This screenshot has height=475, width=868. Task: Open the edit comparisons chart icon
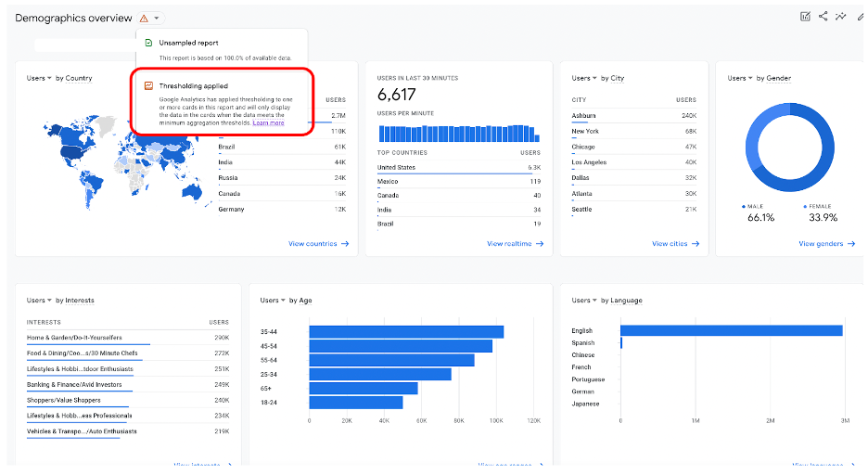pos(805,16)
